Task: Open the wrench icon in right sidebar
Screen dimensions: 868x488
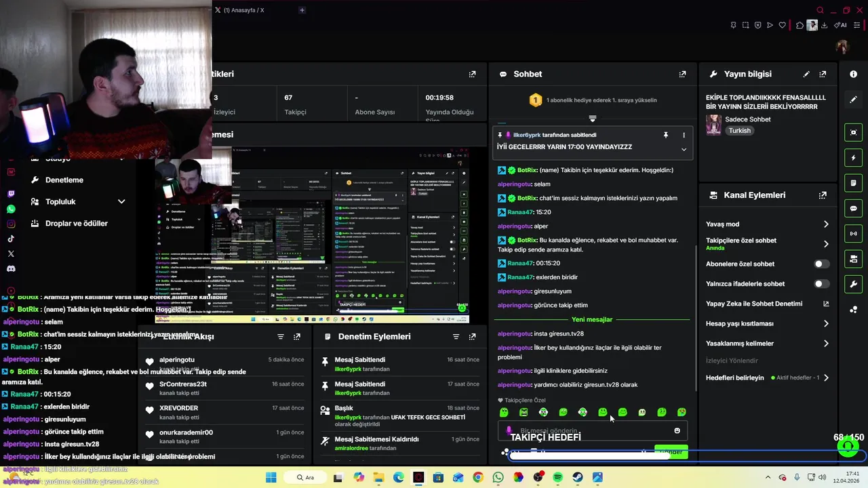Action: pos(853,284)
